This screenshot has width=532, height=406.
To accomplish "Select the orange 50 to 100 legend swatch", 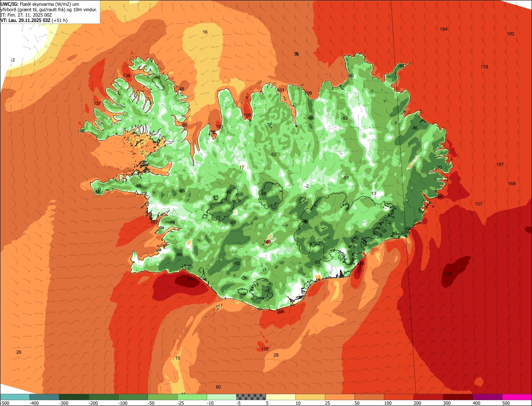I will 369,397.
